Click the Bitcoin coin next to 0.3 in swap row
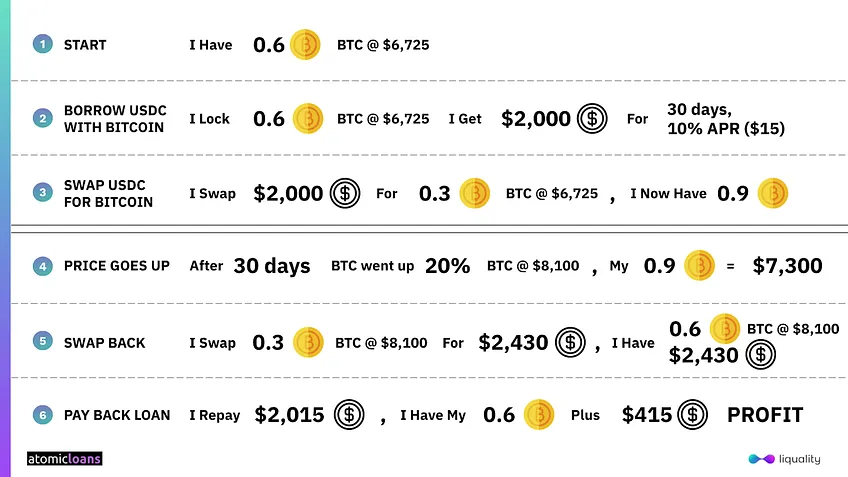Viewport: 848px width, 477px height. (x=474, y=193)
